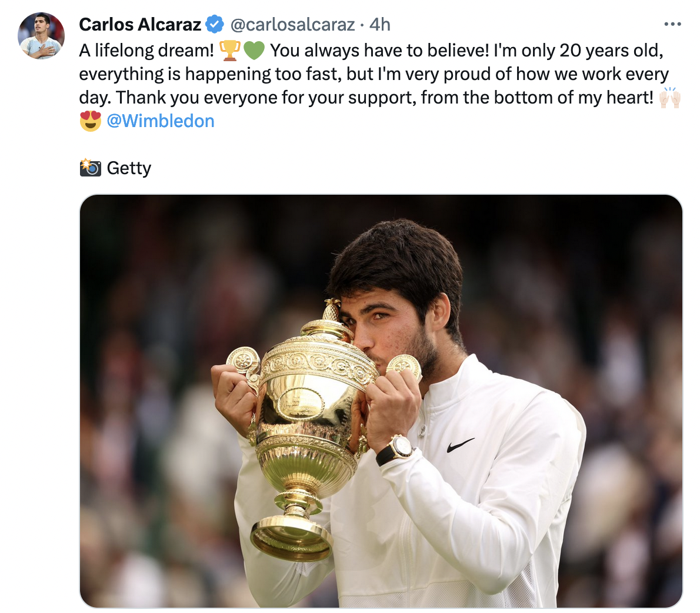Click the Nike swoosh logo on the jacket
The width and height of the screenshot is (700, 613).
[x=460, y=445]
